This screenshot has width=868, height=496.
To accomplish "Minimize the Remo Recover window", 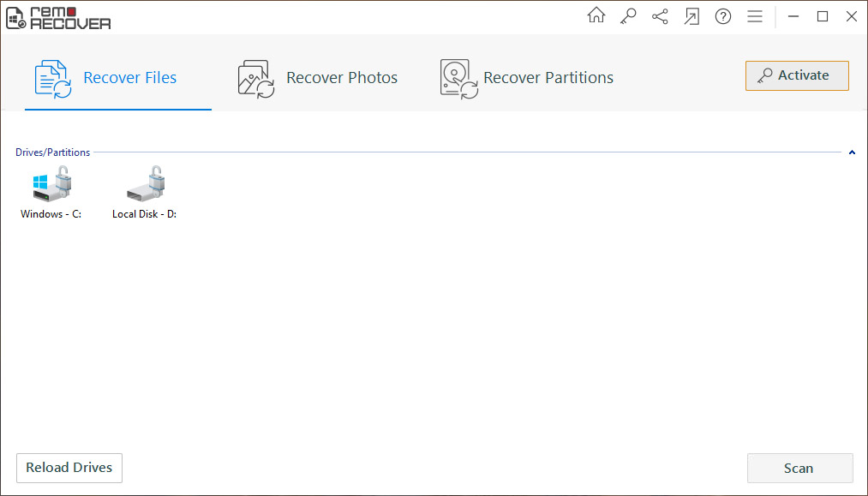I will [x=793, y=16].
